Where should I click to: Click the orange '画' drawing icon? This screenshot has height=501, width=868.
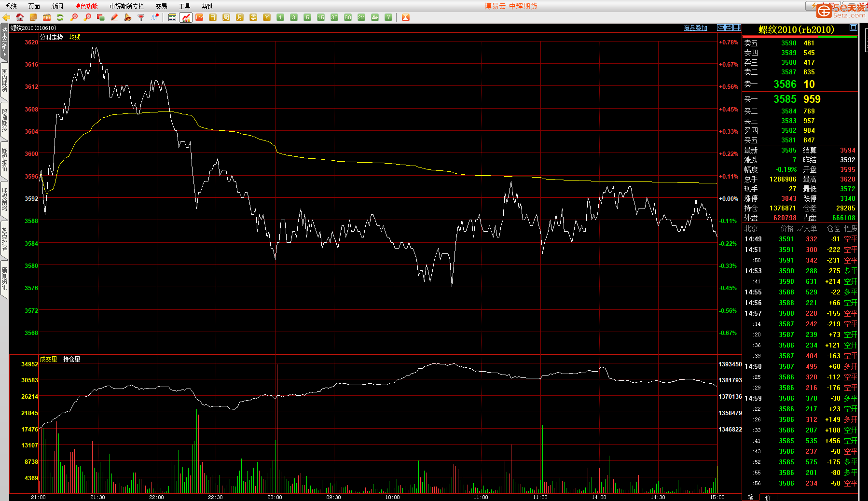(x=406, y=17)
